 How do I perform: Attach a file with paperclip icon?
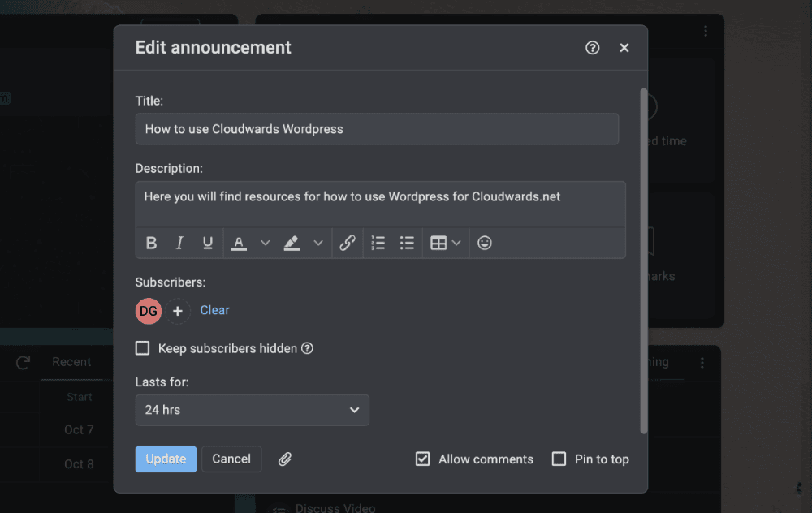[x=285, y=459]
